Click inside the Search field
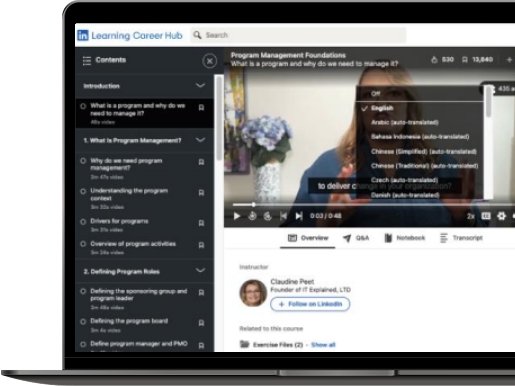 coord(298,35)
